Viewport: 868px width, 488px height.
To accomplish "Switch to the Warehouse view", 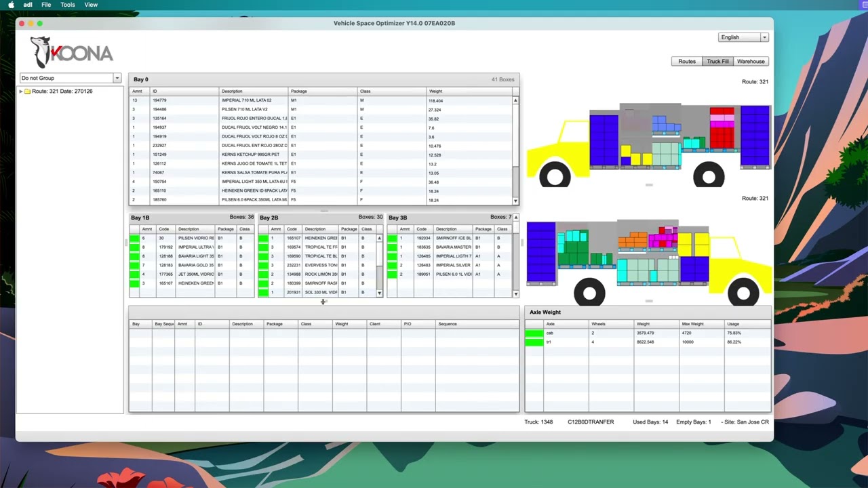I will 751,62.
